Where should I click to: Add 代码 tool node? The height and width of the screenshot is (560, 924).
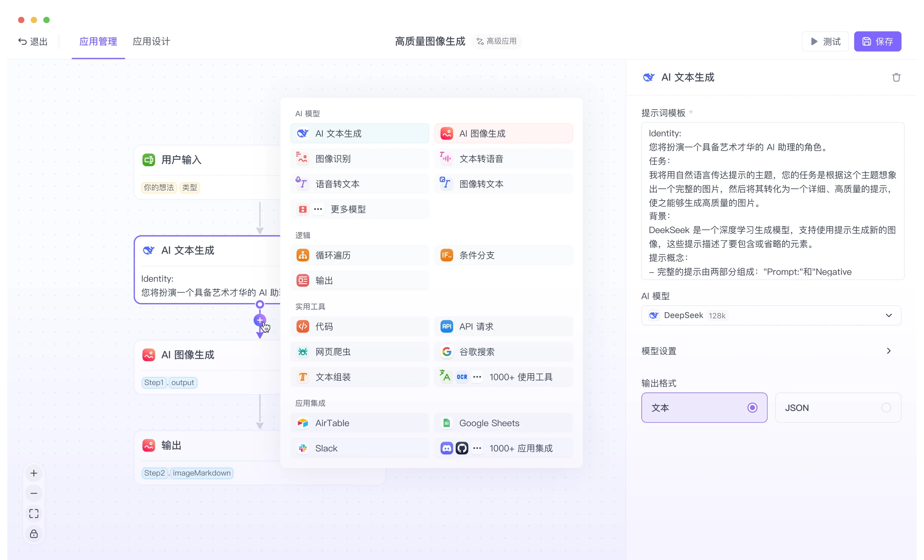pos(359,327)
